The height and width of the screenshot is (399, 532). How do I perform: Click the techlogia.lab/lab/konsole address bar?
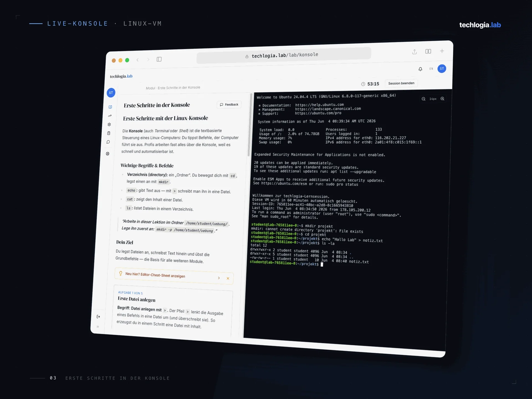tap(284, 55)
